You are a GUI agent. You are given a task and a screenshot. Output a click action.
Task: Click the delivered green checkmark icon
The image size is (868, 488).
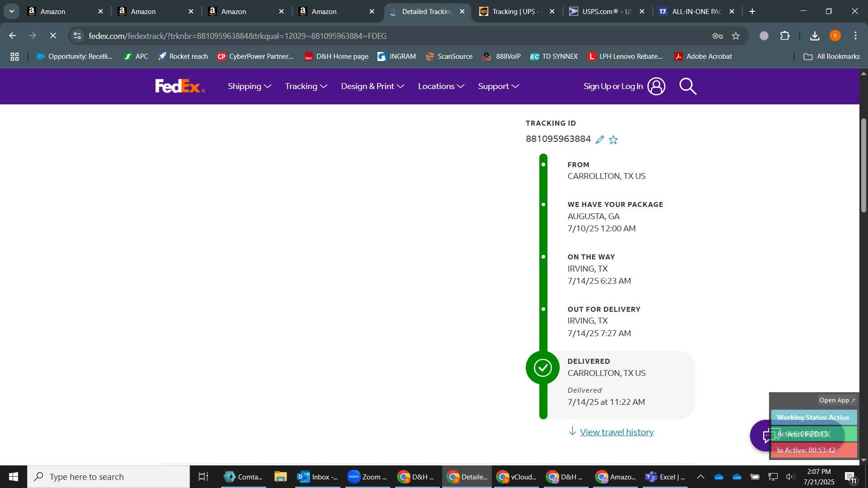[542, 368]
